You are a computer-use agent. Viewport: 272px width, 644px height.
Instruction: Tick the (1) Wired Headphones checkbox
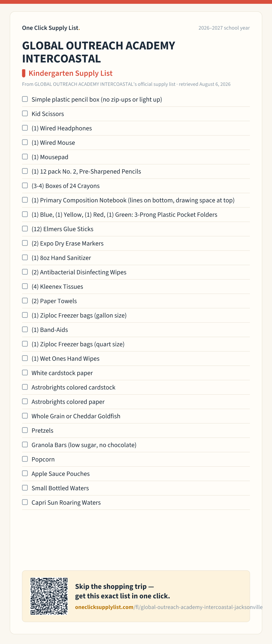(x=25, y=128)
